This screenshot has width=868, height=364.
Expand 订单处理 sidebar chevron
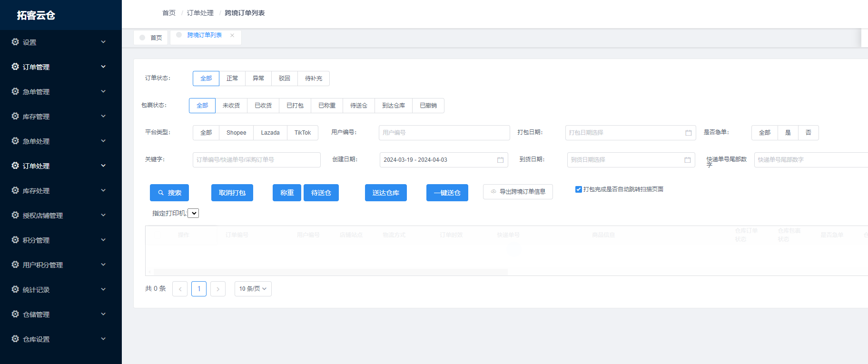[103, 166]
